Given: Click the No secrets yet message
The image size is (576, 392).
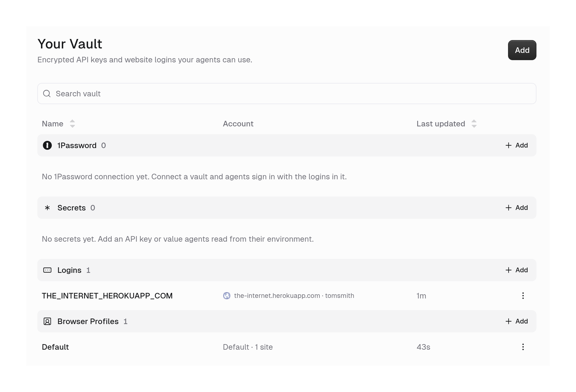Looking at the screenshot, I should [178, 239].
